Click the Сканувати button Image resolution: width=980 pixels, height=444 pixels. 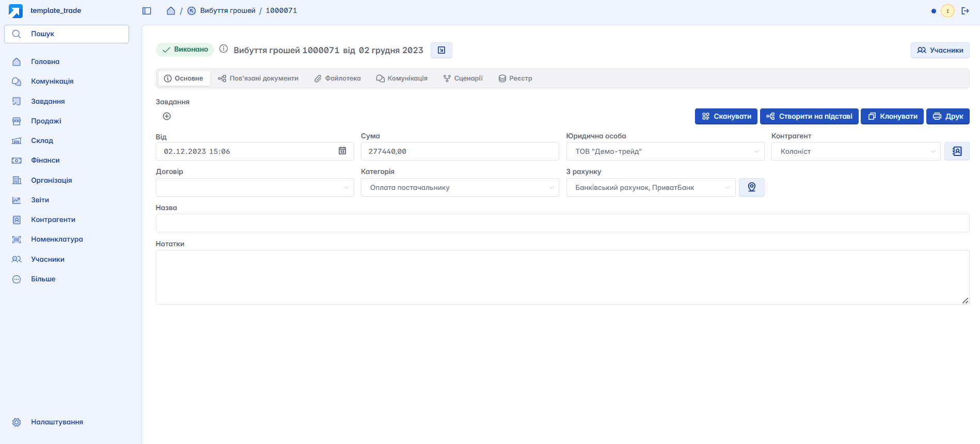coord(726,116)
